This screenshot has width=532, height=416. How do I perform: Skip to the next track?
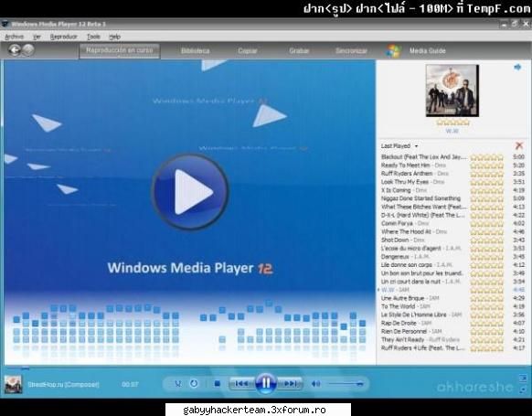point(290,384)
